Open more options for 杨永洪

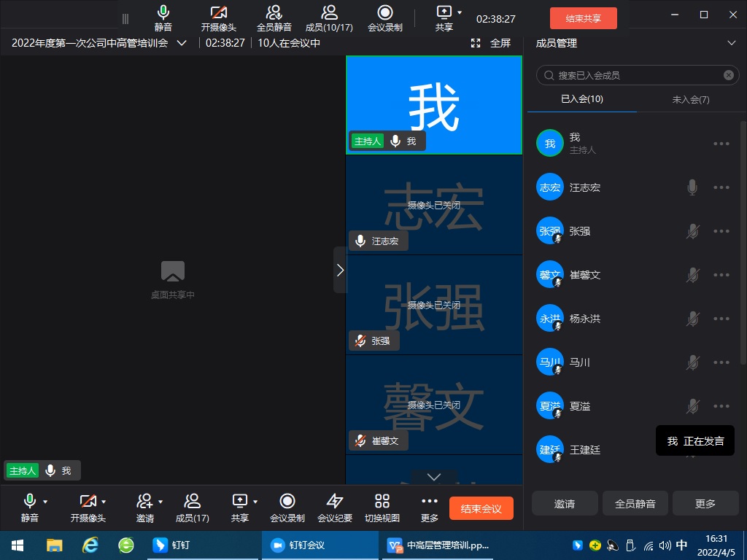[721, 319]
